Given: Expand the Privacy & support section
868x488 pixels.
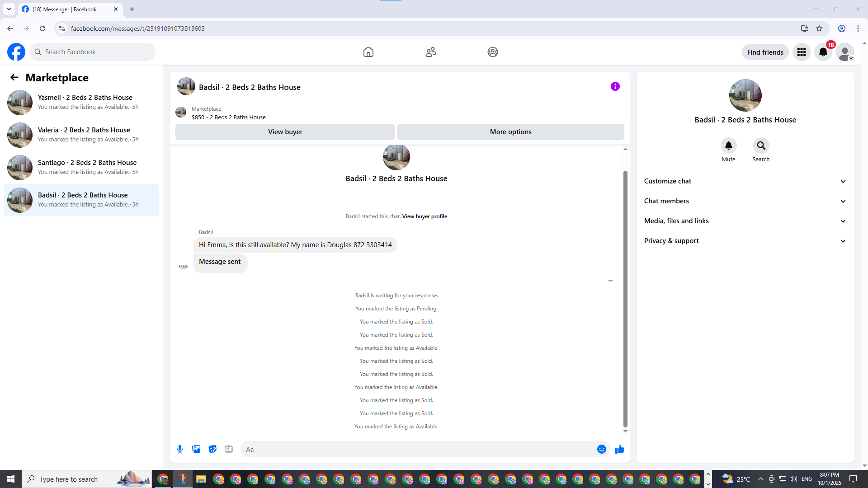Looking at the screenshot, I should [745, 241].
